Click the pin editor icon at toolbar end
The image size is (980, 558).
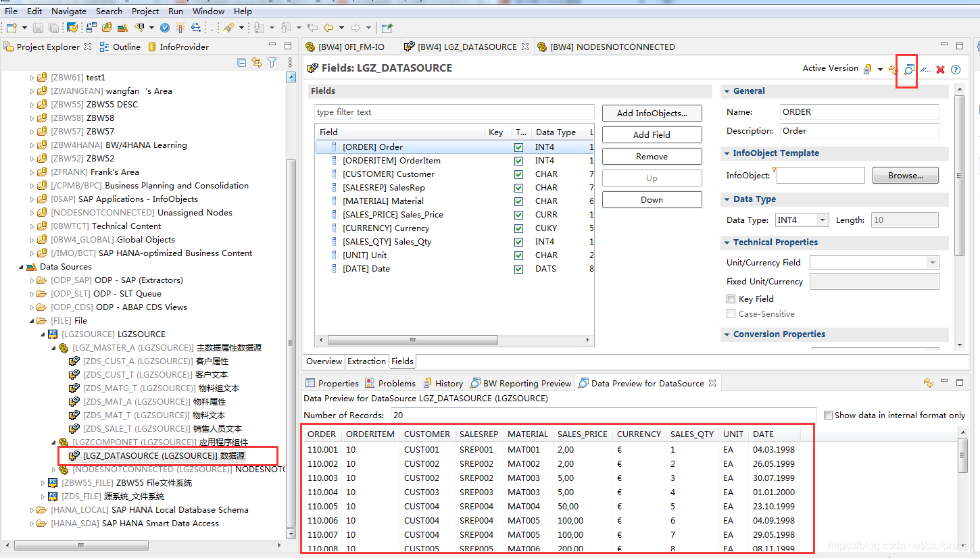pyautogui.click(x=387, y=28)
